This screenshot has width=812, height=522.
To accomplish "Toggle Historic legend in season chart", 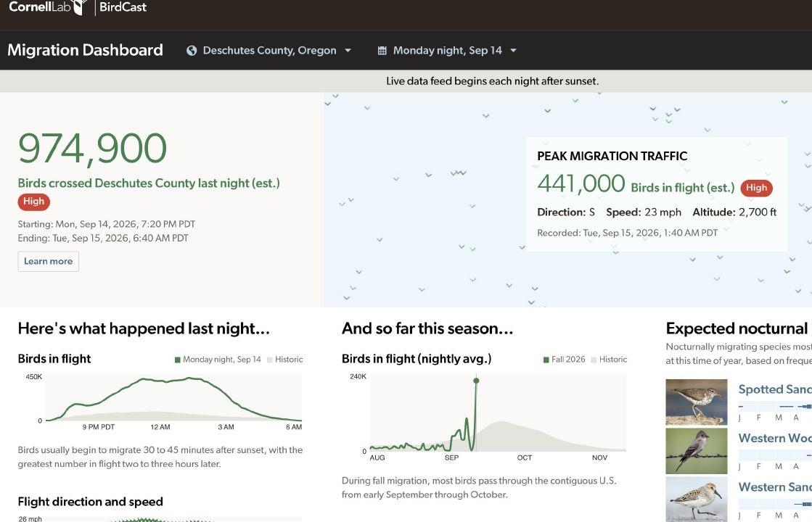I will (x=609, y=360).
